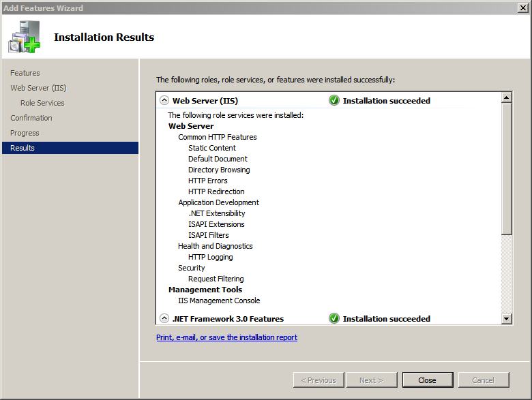Click the green check beside Web Server (IIS)
Image resolution: width=532 pixels, height=400 pixels.
pos(334,100)
